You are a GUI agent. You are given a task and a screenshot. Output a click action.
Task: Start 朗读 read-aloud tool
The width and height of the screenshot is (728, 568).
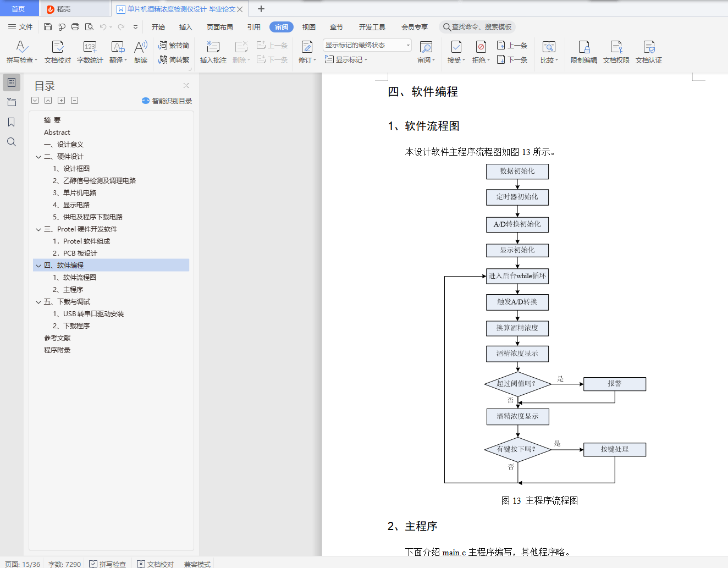coord(141,52)
